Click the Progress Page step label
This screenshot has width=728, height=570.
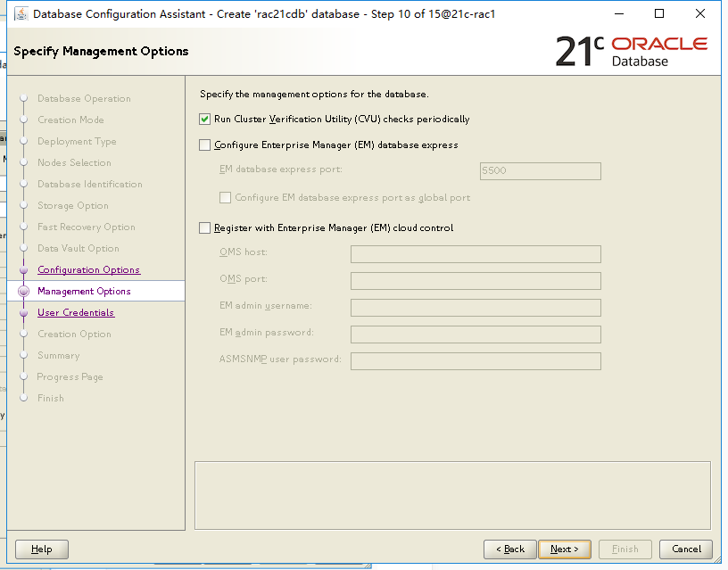click(x=70, y=377)
